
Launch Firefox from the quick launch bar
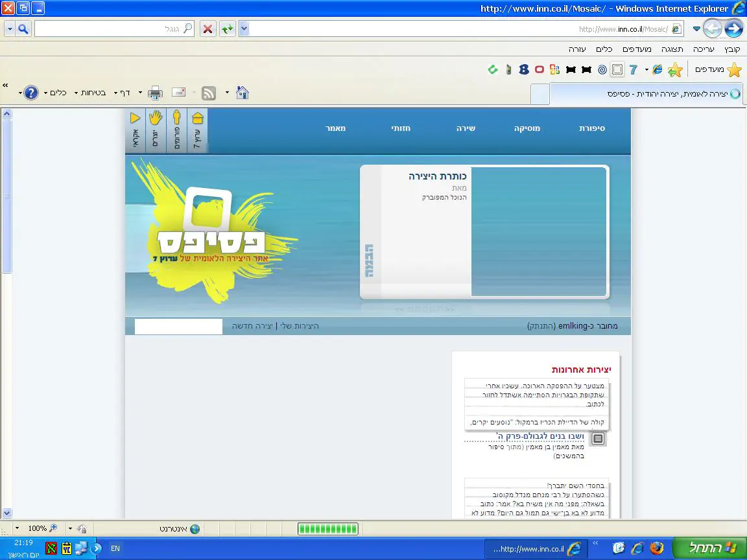click(656, 548)
